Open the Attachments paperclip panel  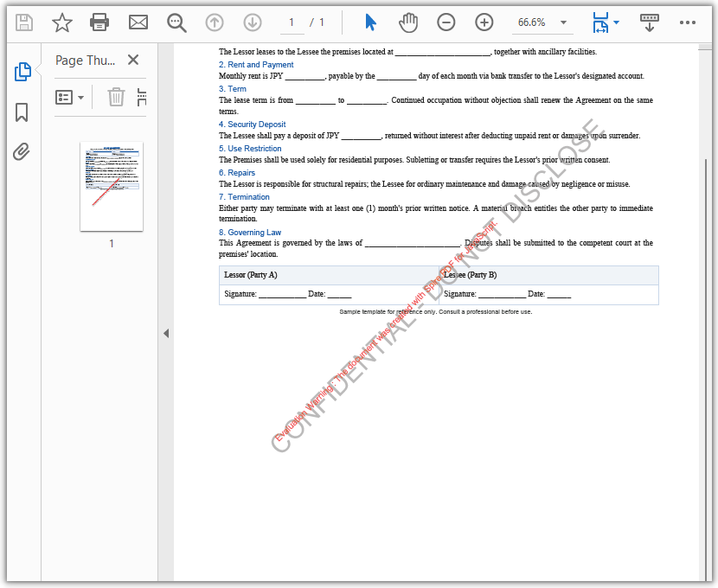pyautogui.click(x=21, y=152)
